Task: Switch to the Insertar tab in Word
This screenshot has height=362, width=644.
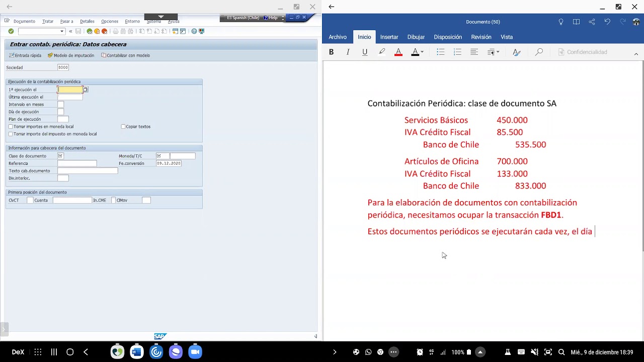Action: click(389, 37)
